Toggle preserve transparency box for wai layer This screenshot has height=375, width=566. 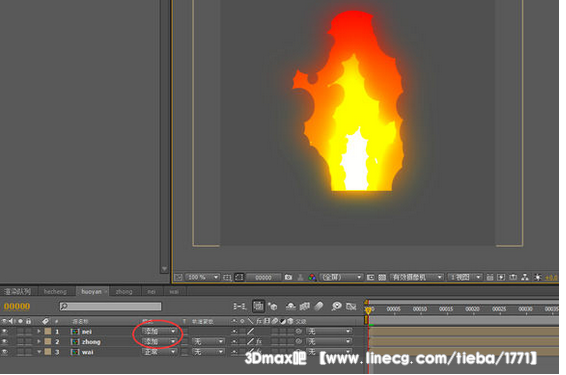184,352
